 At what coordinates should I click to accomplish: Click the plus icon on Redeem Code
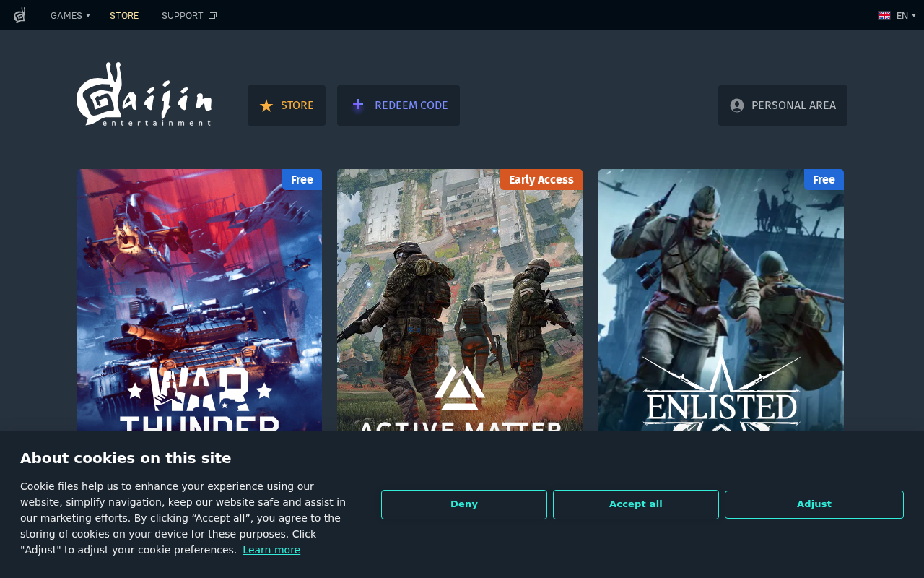357,105
